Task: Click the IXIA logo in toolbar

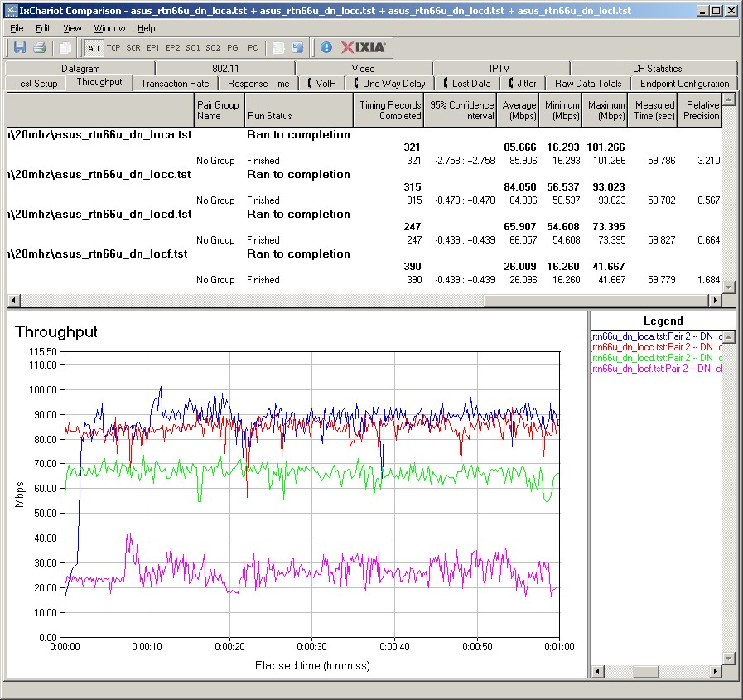Action: (x=364, y=47)
